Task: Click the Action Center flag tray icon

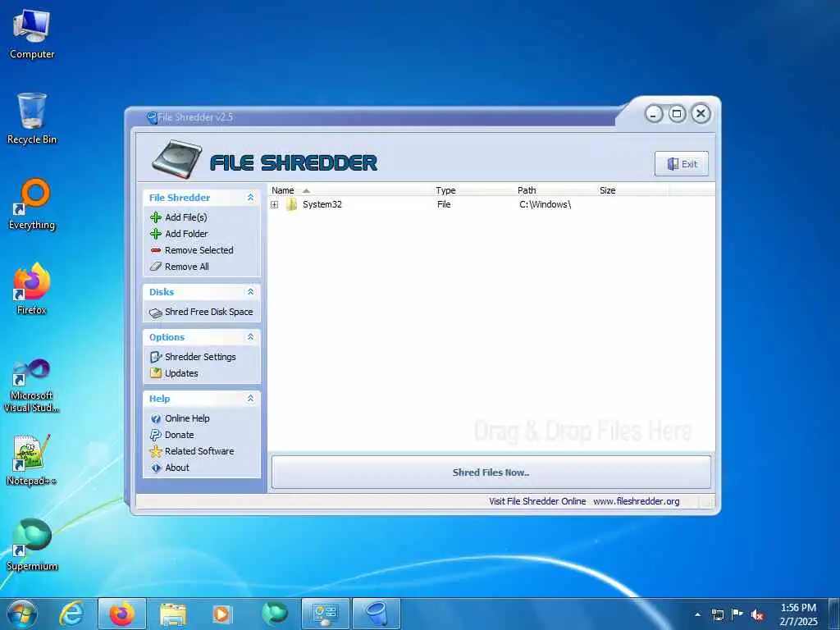Action: pyautogui.click(x=737, y=614)
